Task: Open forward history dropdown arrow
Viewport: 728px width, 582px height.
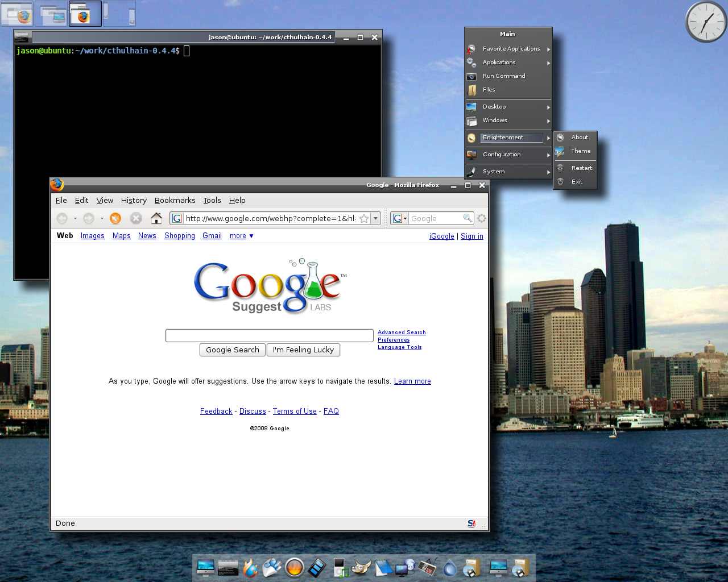Action: (102, 218)
